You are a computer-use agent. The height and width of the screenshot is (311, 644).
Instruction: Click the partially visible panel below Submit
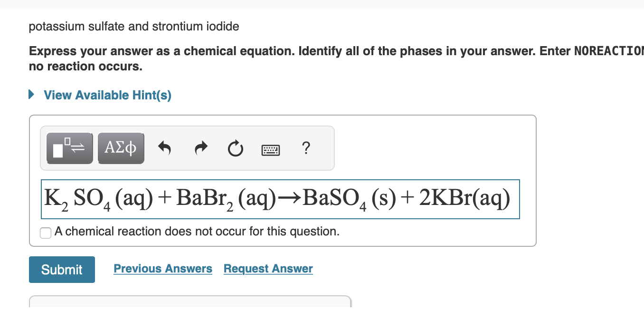click(x=190, y=307)
